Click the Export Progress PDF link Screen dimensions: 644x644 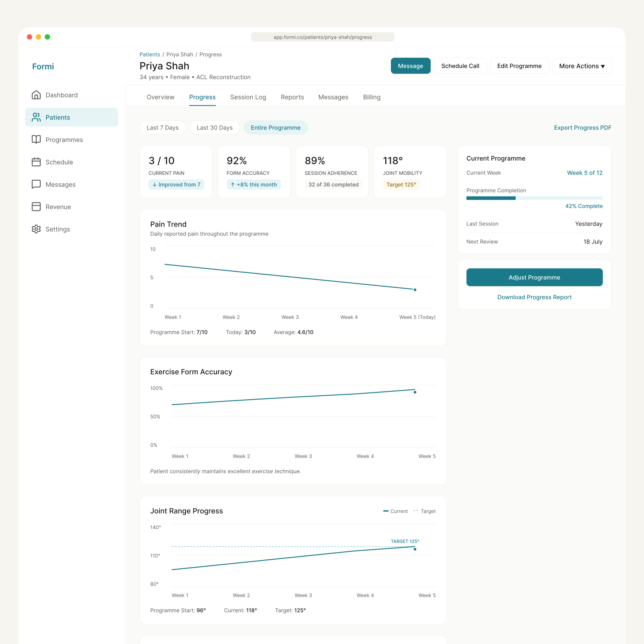pos(582,128)
